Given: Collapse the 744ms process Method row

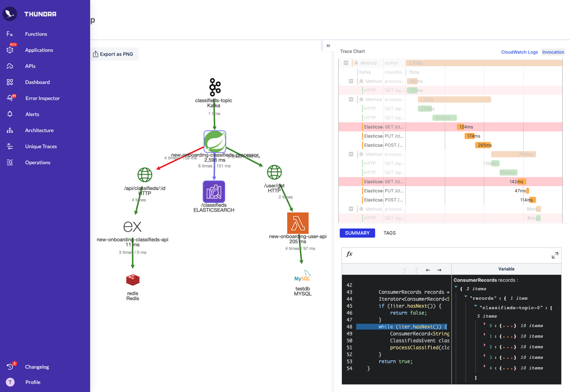Looking at the screenshot, I should click(x=351, y=154).
